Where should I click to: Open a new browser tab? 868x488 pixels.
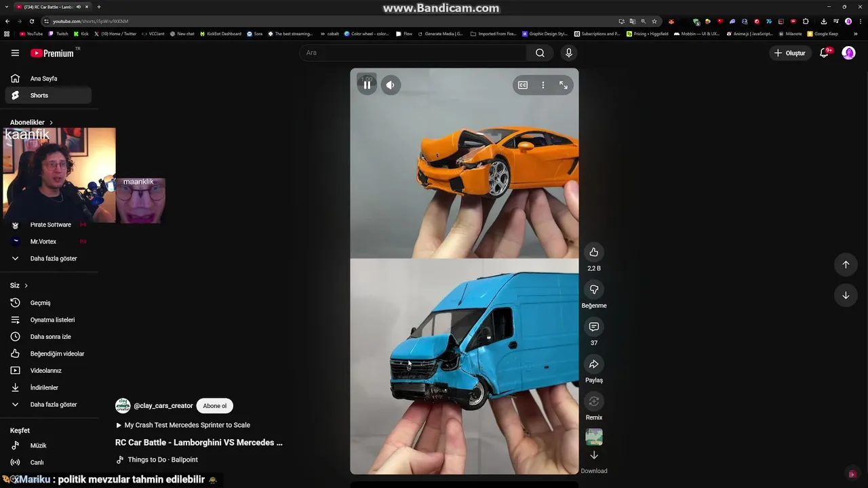[99, 7]
